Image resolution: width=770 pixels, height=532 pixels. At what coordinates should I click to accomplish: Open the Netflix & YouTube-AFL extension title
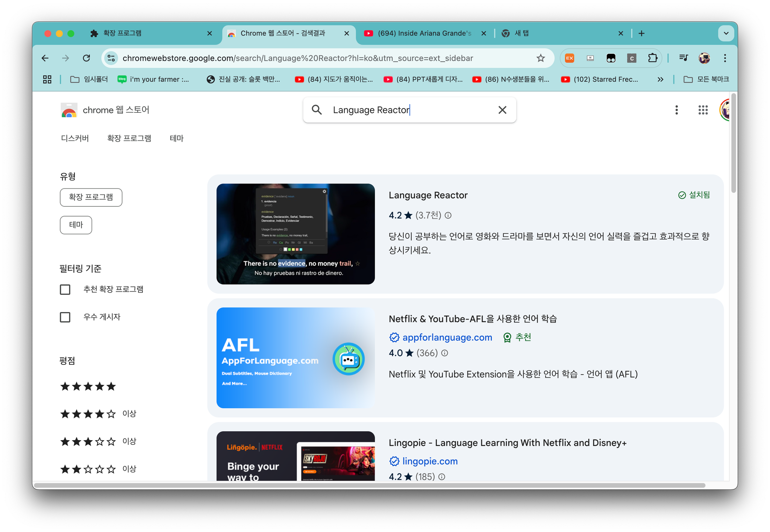coord(473,319)
